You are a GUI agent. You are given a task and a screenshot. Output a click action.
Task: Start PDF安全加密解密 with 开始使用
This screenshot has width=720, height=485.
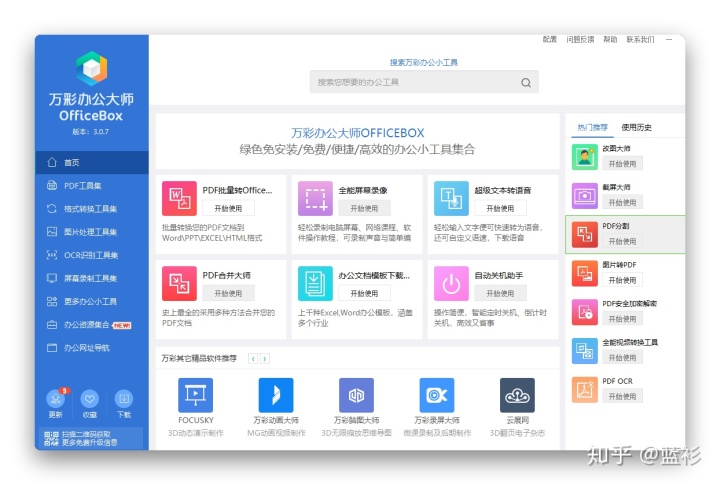(x=622, y=319)
